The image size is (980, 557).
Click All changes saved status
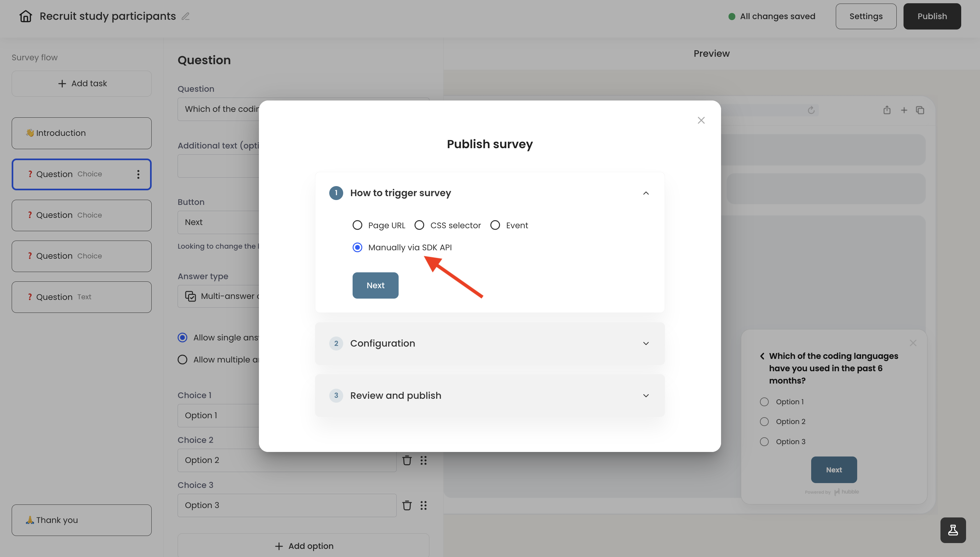click(x=772, y=17)
